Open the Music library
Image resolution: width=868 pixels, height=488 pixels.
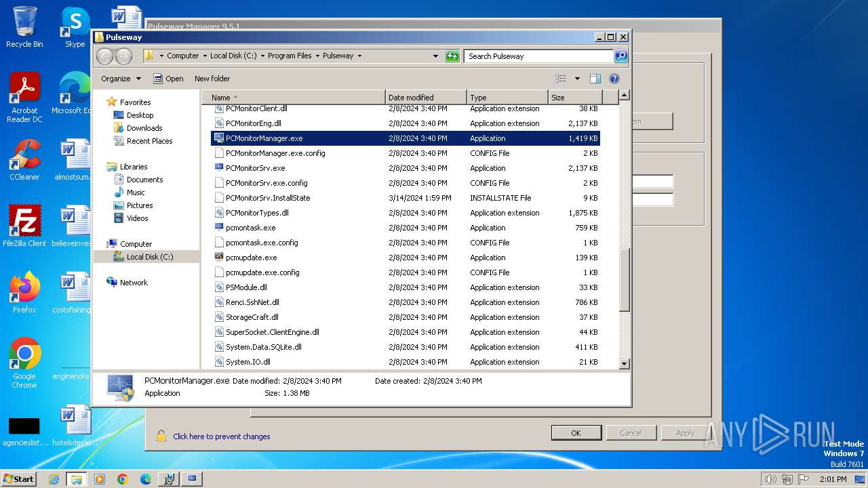click(136, 192)
